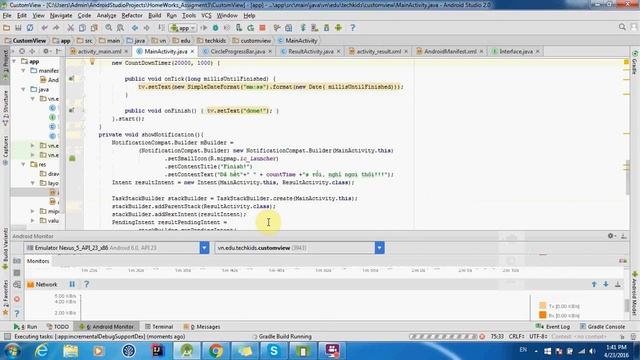This screenshot has height=360, width=640.
Task: Close the activity_main.xml tab
Action: tap(126, 51)
